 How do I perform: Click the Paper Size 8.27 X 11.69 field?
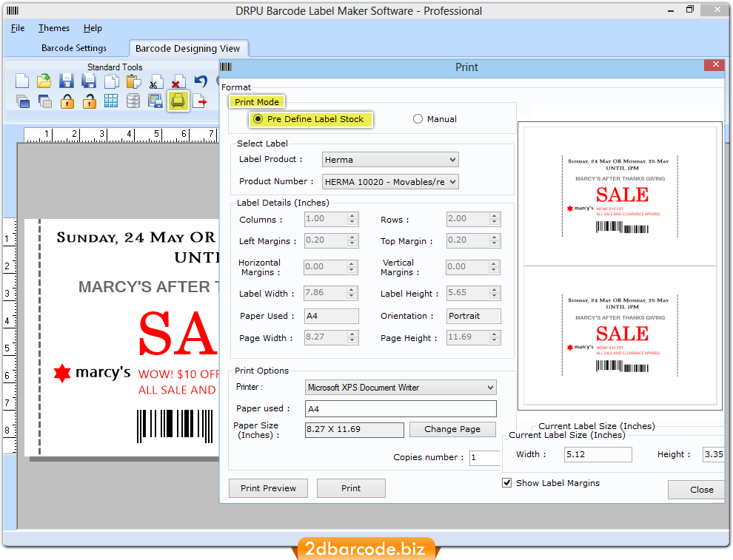(355, 430)
